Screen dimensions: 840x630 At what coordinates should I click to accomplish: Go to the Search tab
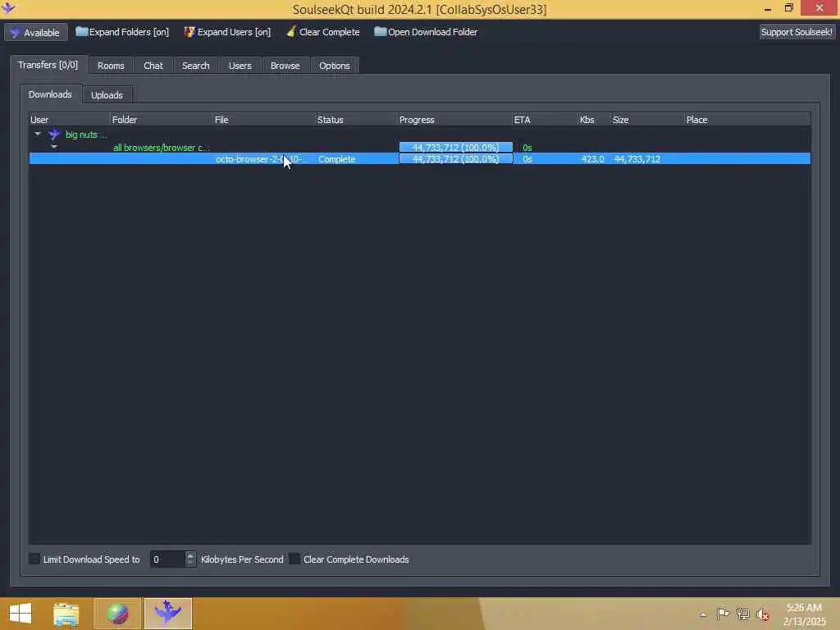click(x=195, y=66)
